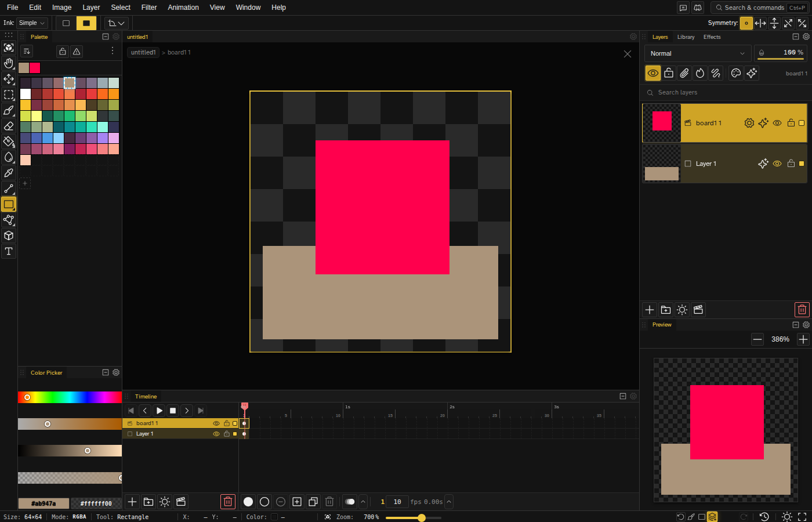Select the paint bucket Fill tool

[9, 142]
